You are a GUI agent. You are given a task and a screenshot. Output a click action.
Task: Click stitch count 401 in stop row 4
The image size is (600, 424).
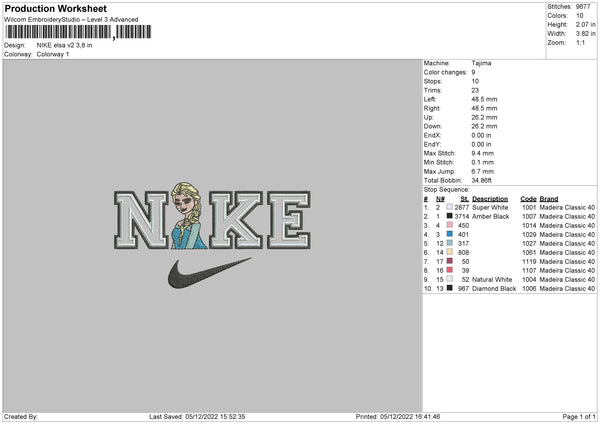coord(463,235)
